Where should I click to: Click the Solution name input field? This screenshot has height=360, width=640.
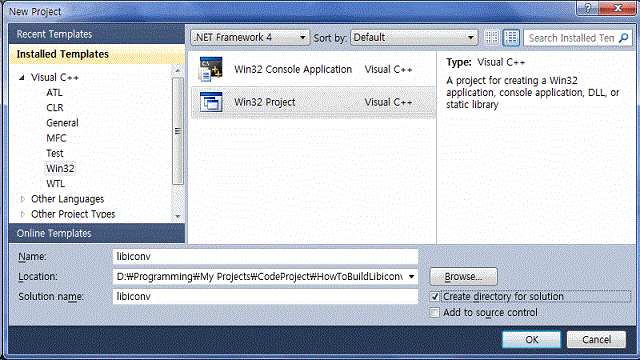(x=265, y=296)
